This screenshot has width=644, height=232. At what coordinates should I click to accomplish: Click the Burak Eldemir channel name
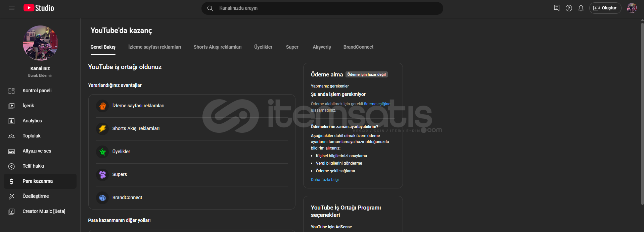(x=40, y=75)
